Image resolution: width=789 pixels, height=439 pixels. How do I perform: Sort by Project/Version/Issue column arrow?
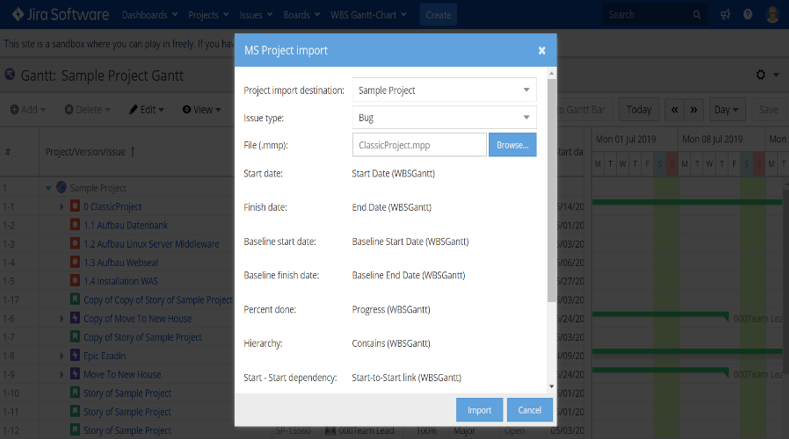[x=133, y=152]
